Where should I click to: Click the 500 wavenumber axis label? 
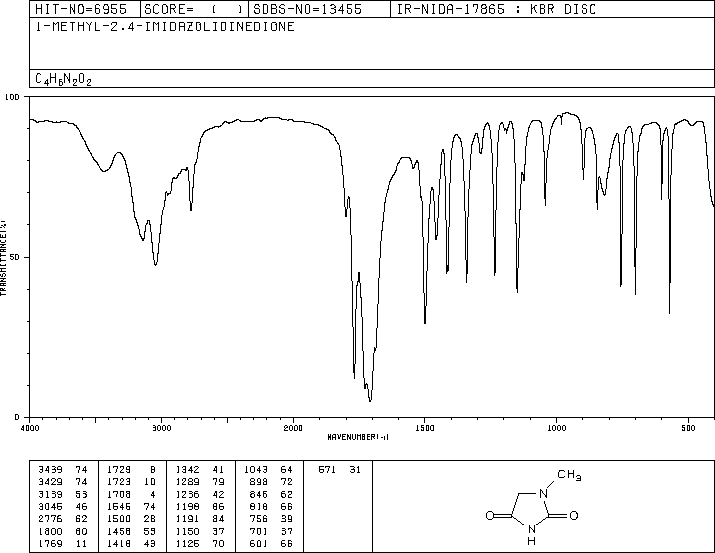click(688, 428)
